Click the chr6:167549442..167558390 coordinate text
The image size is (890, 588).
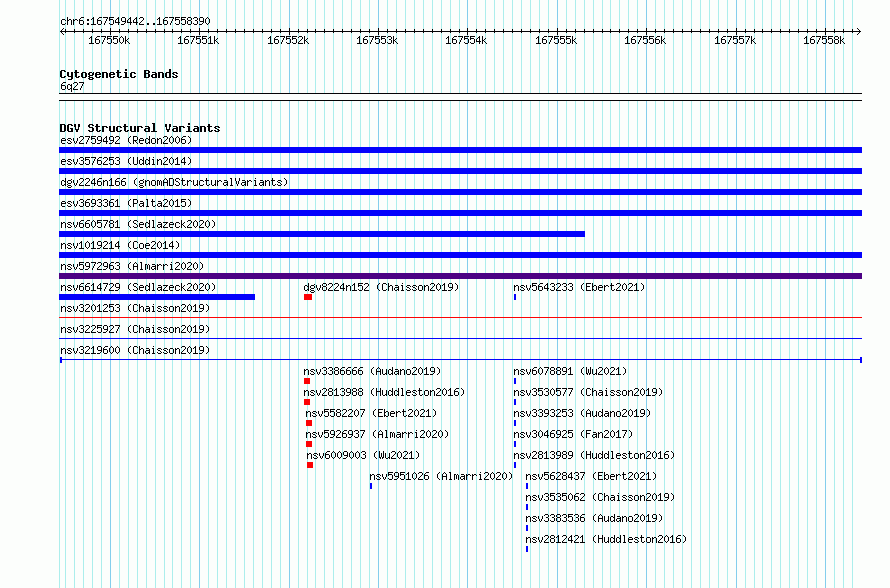(135, 21)
